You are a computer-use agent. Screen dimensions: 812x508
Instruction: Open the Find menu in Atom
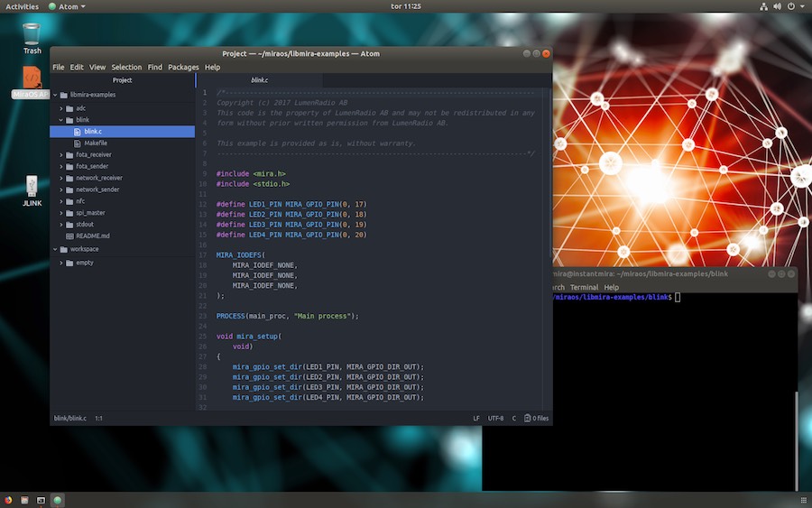tap(155, 68)
